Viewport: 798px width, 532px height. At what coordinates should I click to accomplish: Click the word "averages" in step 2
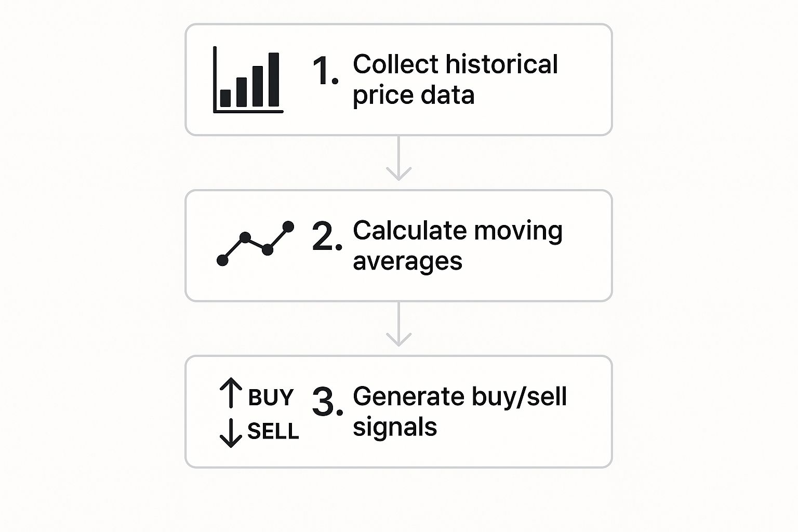coord(407,261)
